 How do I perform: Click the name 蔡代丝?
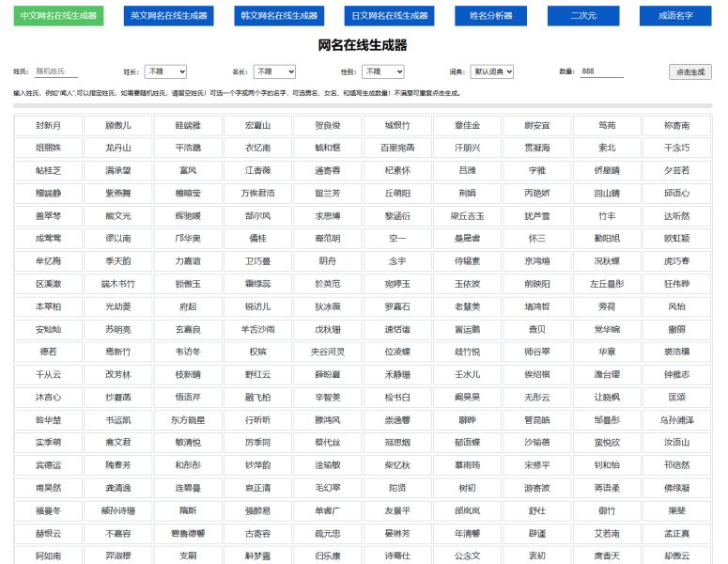tap(327, 443)
